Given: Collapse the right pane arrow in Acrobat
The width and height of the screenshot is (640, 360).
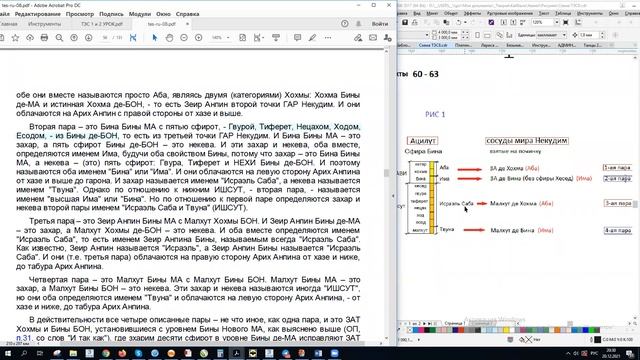Looking at the screenshot, I should [x=393, y=196].
